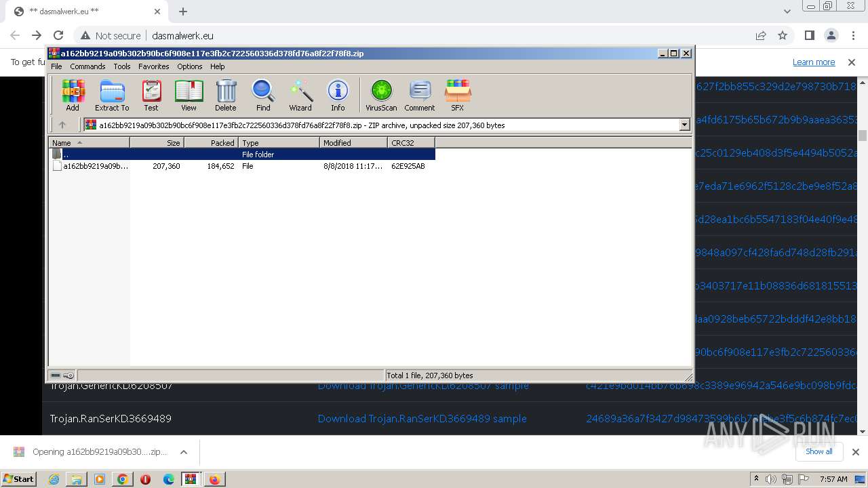Screen dimensions: 868x488
Task: Open the Comment tool
Action: coord(420,95)
